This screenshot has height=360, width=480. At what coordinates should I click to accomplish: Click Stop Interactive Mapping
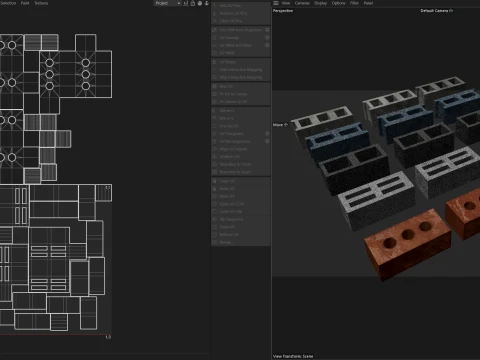[241, 77]
